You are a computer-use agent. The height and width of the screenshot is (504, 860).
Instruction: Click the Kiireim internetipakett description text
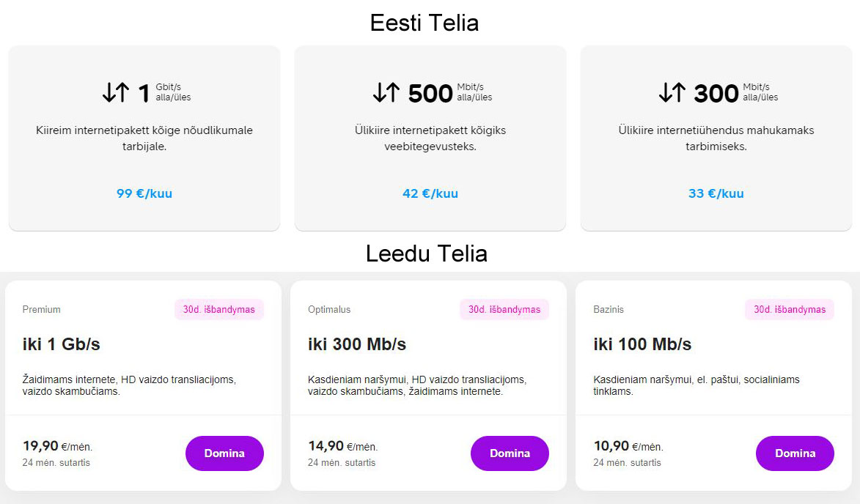click(144, 138)
